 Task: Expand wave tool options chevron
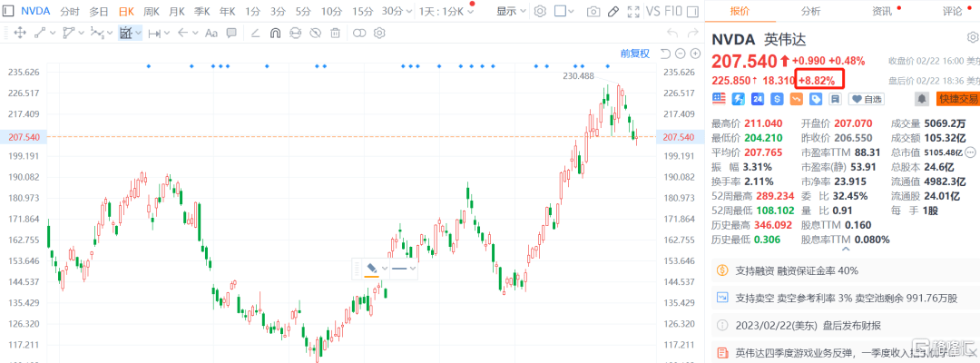109,33
